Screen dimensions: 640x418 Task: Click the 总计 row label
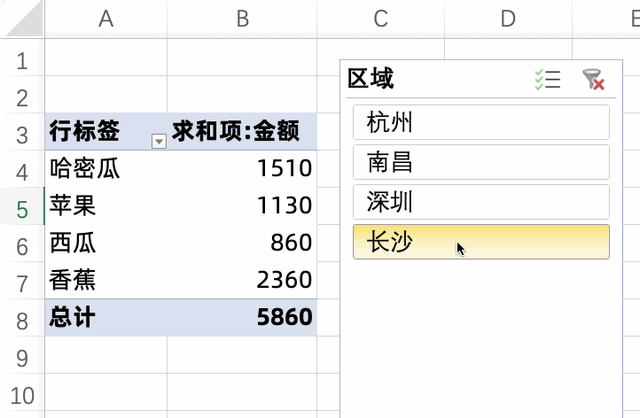click(72, 318)
